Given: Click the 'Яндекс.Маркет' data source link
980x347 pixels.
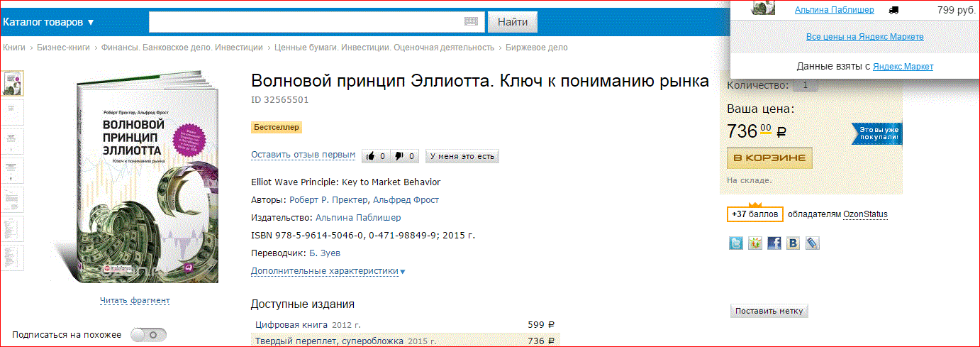Looking at the screenshot, I should pos(903,67).
